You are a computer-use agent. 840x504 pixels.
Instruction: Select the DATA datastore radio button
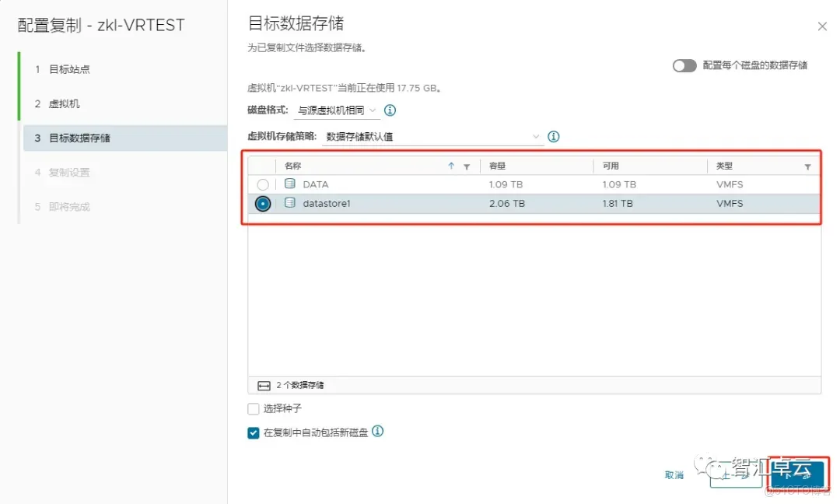(x=263, y=184)
